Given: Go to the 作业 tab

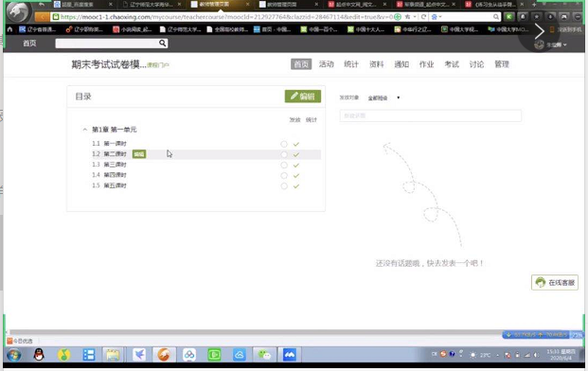Looking at the screenshot, I should click(426, 64).
